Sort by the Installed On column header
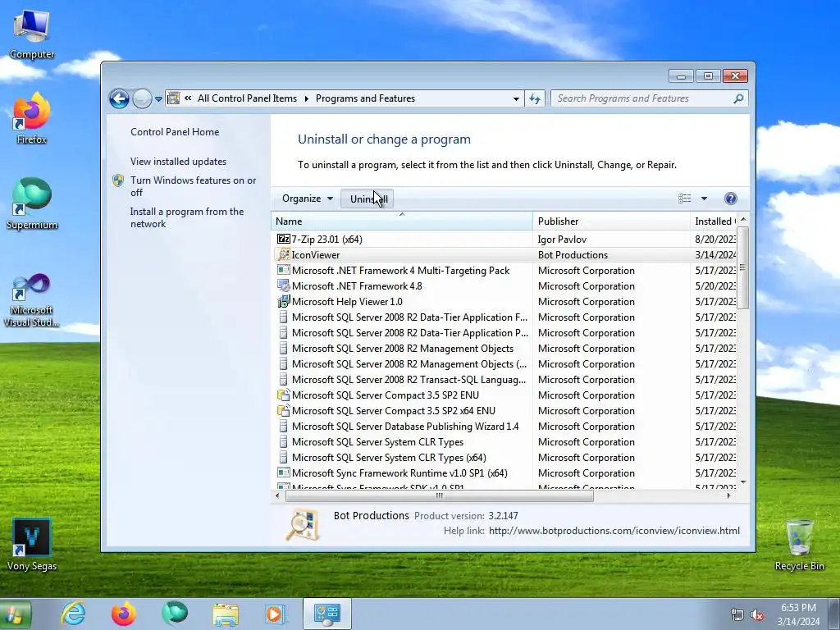840x630 pixels. (x=713, y=221)
